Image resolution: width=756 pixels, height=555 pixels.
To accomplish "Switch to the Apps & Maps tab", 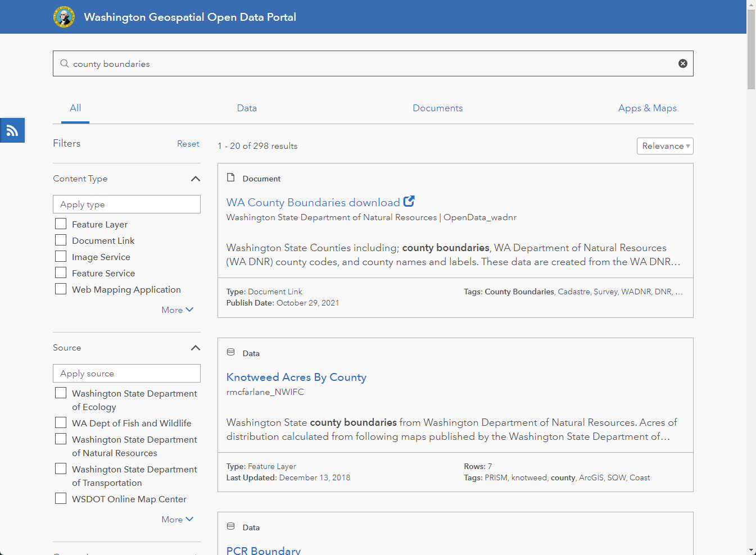I will point(647,108).
